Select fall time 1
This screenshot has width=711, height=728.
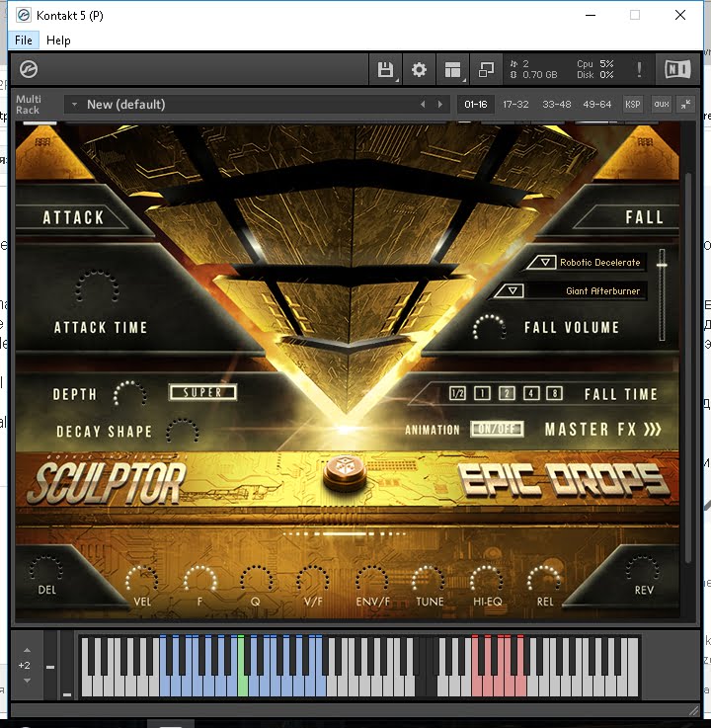pyautogui.click(x=482, y=394)
